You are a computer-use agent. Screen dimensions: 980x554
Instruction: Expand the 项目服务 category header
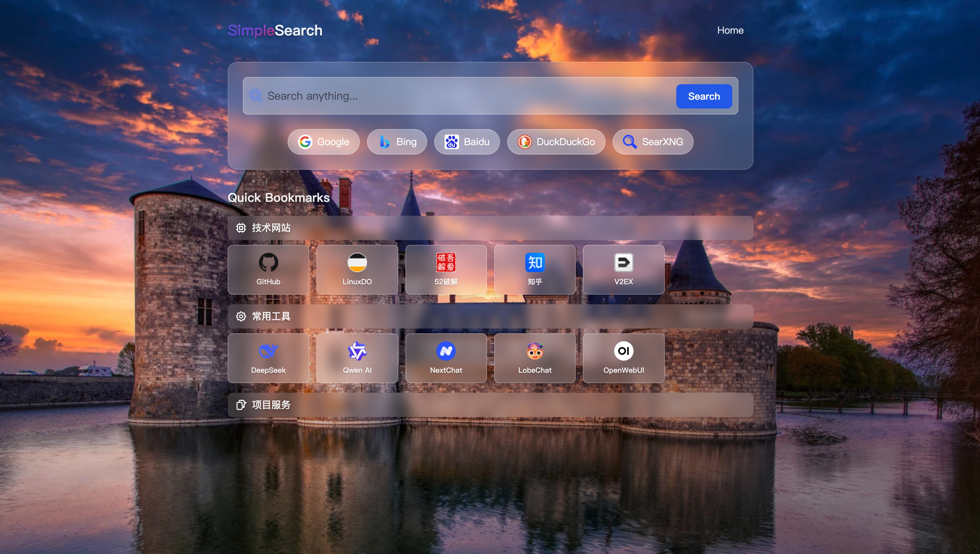click(490, 405)
